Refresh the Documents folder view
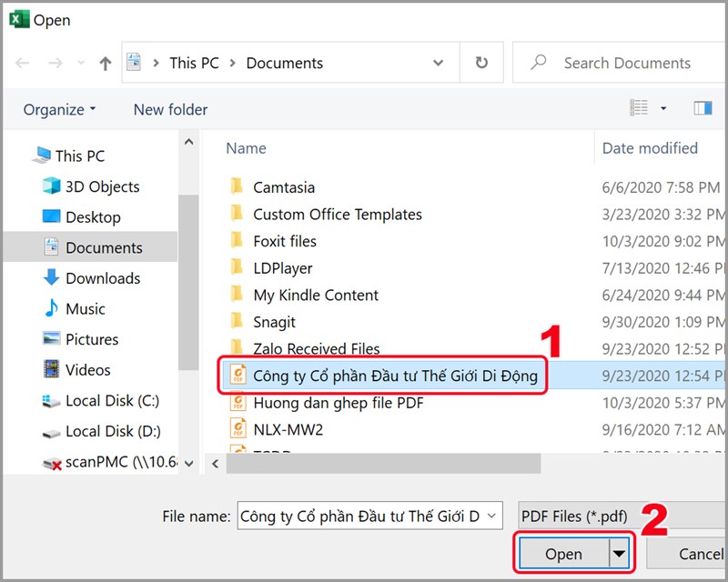728x582 pixels. [481, 62]
